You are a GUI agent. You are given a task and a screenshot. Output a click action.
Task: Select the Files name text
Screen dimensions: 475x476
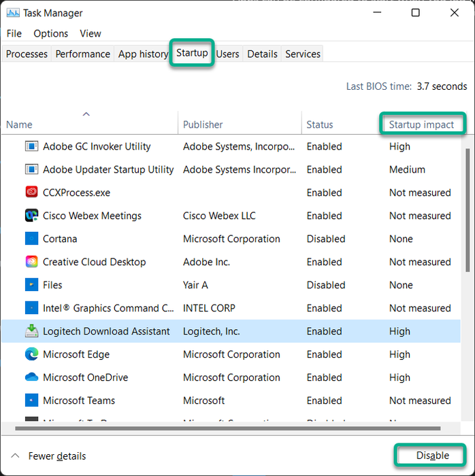(52, 285)
